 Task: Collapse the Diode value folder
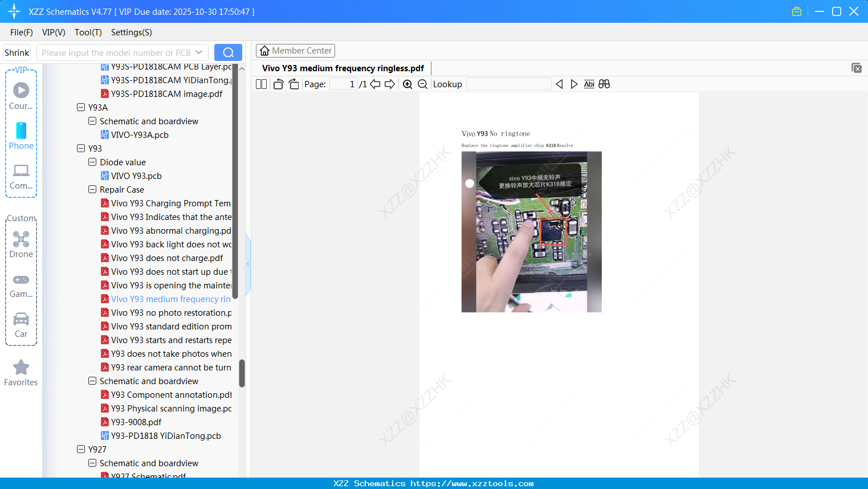(x=92, y=162)
